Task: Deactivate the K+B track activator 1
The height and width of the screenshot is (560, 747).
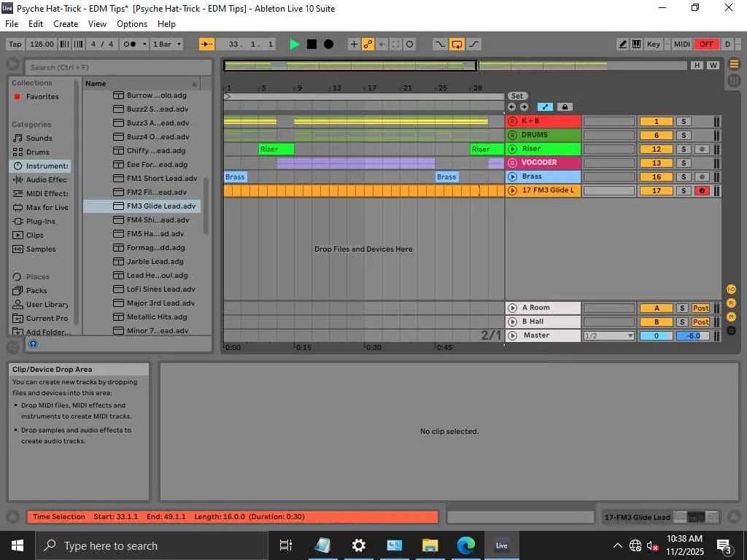Action: (656, 122)
